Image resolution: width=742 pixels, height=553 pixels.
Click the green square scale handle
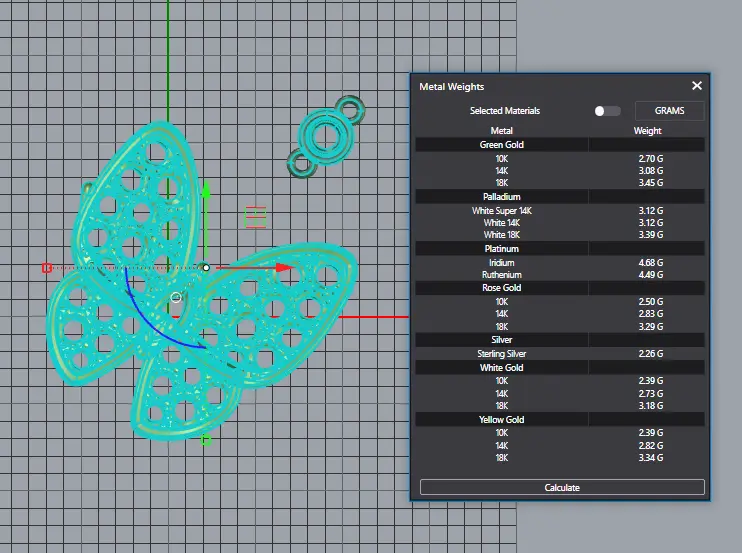coord(206,440)
